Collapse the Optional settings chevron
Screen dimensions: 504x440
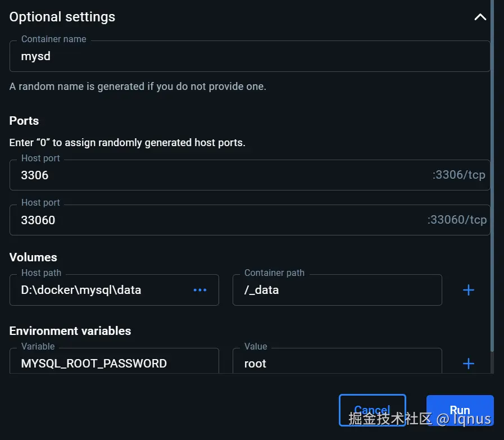pyautogui.click(x=480, y=17)
